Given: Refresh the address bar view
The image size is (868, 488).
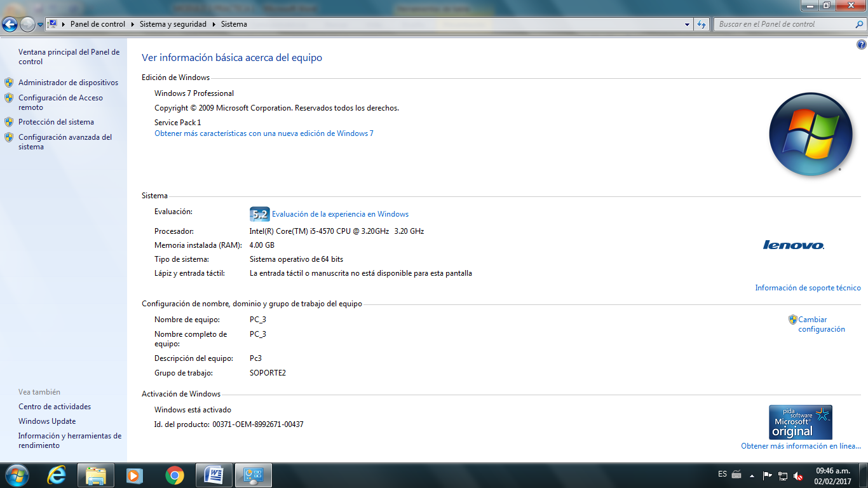Looking at the screenshot, I should [702, 24].
